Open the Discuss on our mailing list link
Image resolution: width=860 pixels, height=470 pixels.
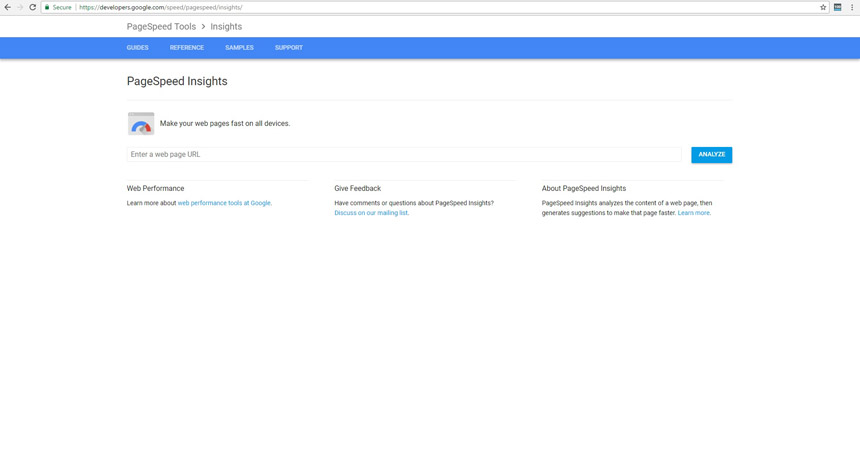point(371,213)
